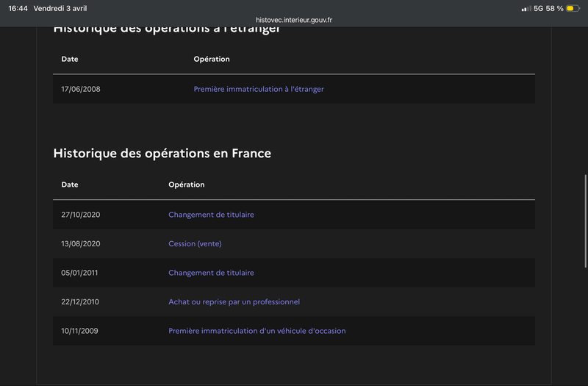Click the 'Opération' header in foreign table
Screen dimensions: 588x386
[x=212, y=59]
